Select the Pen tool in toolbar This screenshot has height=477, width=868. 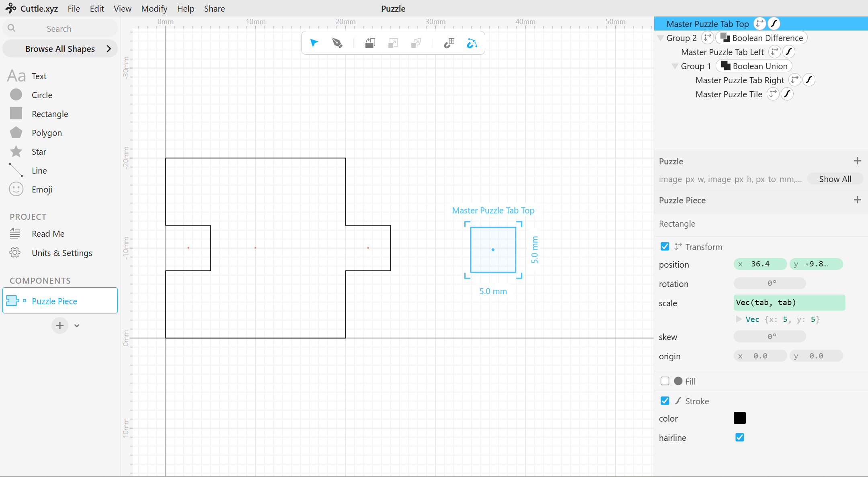pos(337,43)
